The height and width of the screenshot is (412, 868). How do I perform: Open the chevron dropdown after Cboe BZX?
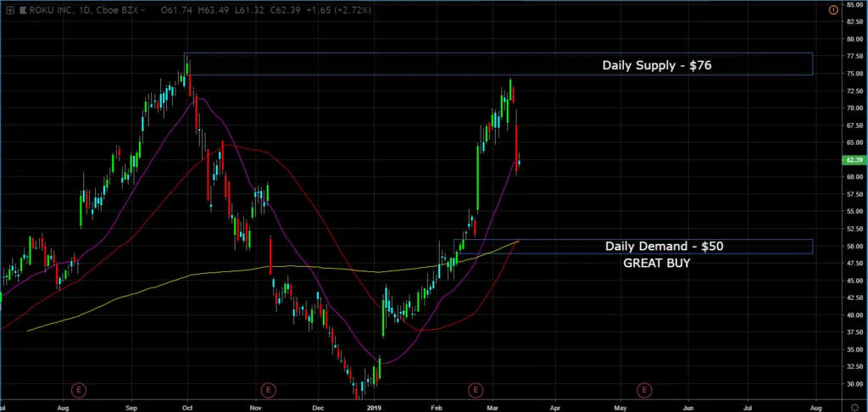[x=144, y=10]
